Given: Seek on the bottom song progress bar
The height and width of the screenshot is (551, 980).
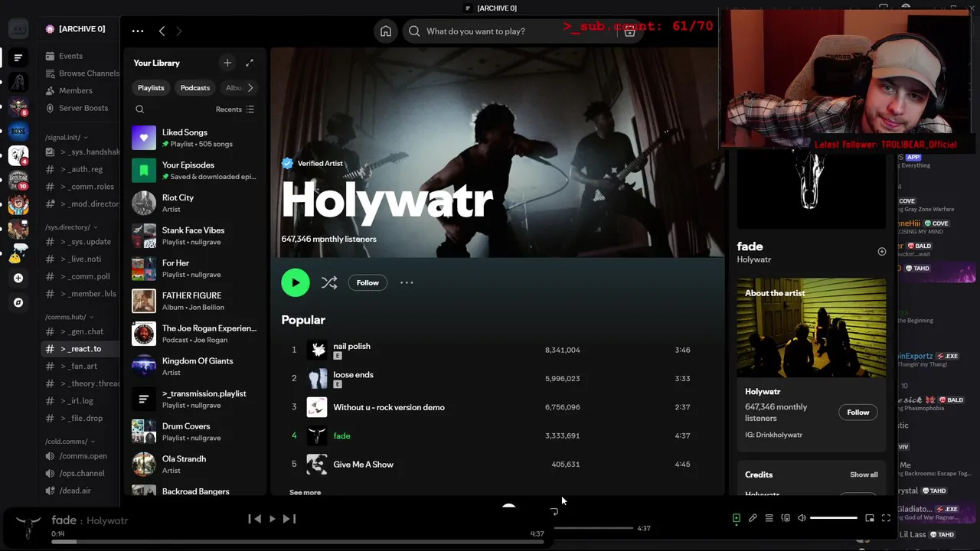Looking at the screenshot, I should pyautogui.click(x=297, y=542).
